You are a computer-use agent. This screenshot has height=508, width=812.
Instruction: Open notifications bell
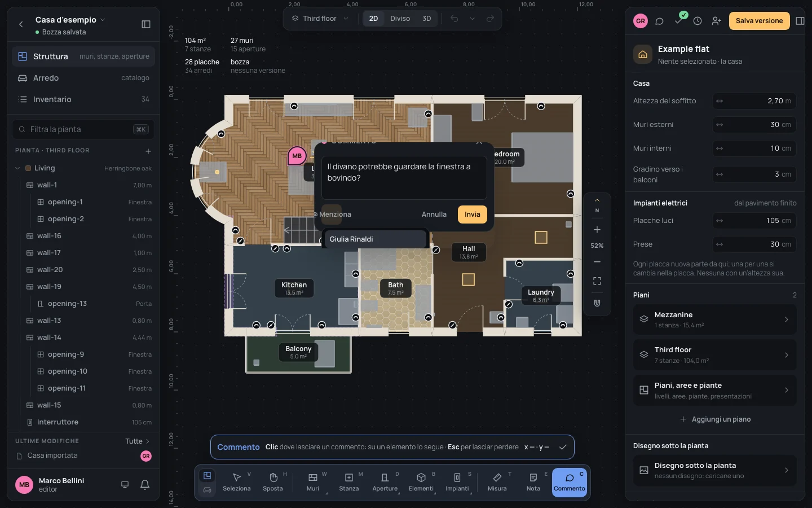[x=145, y=484]
